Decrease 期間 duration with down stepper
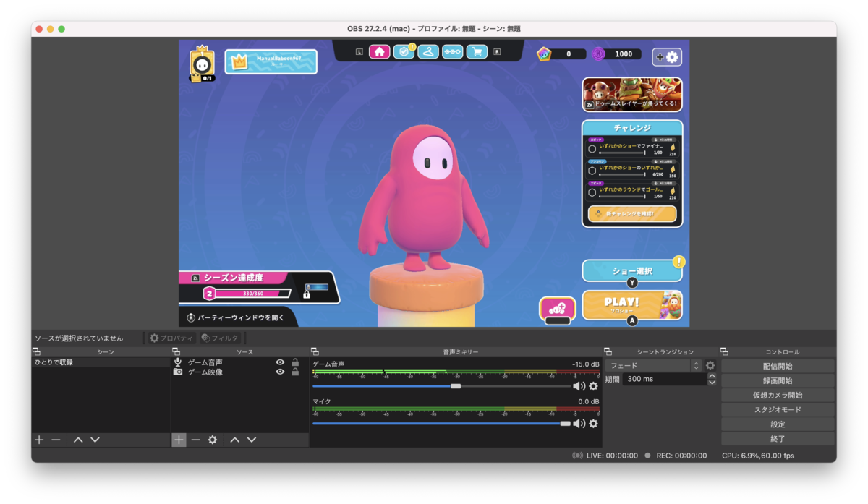This screenshot has width=868, height=504. click(x=712, y=382)
